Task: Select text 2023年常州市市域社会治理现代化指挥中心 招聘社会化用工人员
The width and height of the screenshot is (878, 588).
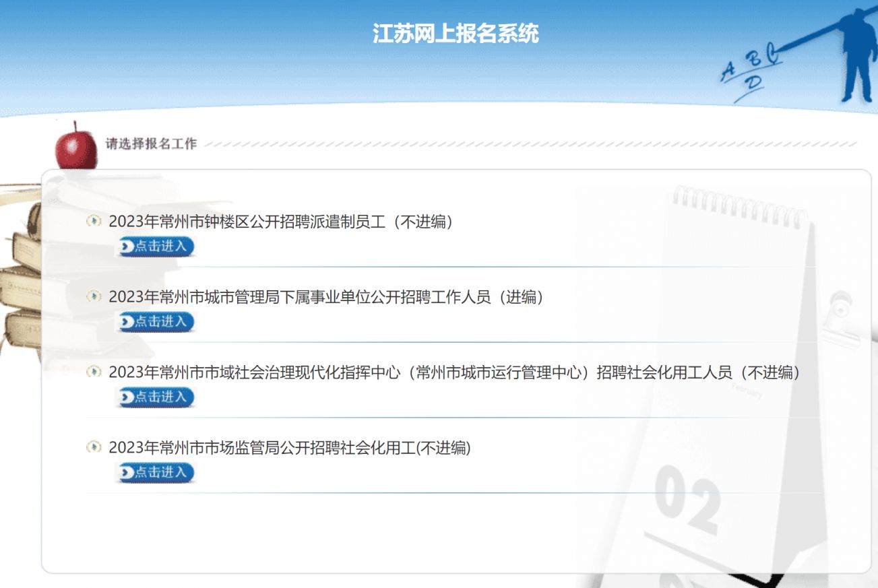Action: click(x=456, y=372)
